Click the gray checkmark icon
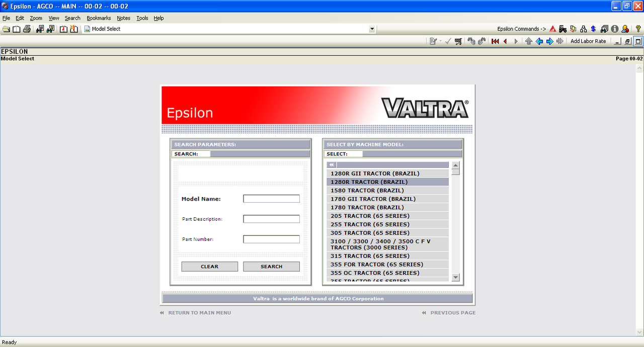Screen dimensions: 644x347 coord(448,41)
